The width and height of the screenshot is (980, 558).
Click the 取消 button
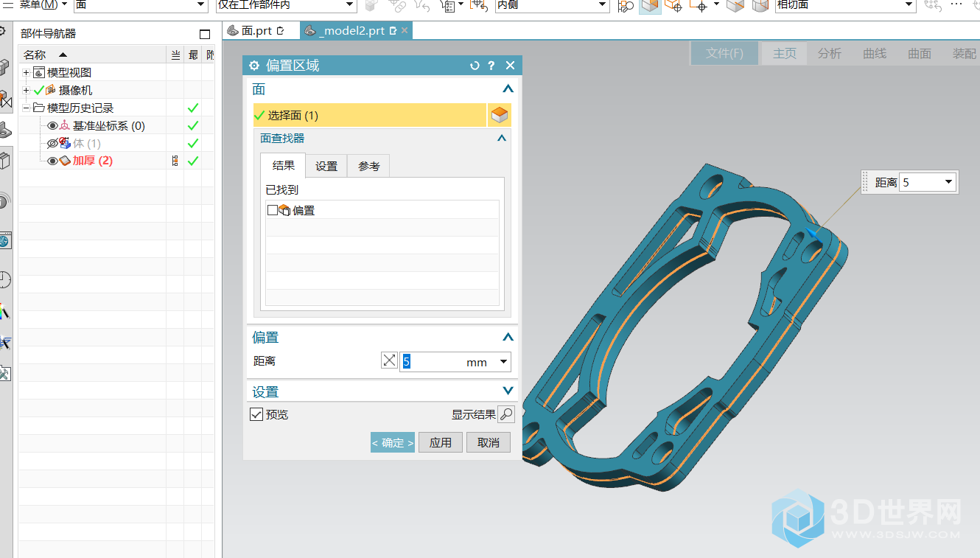tap(489, 442)
